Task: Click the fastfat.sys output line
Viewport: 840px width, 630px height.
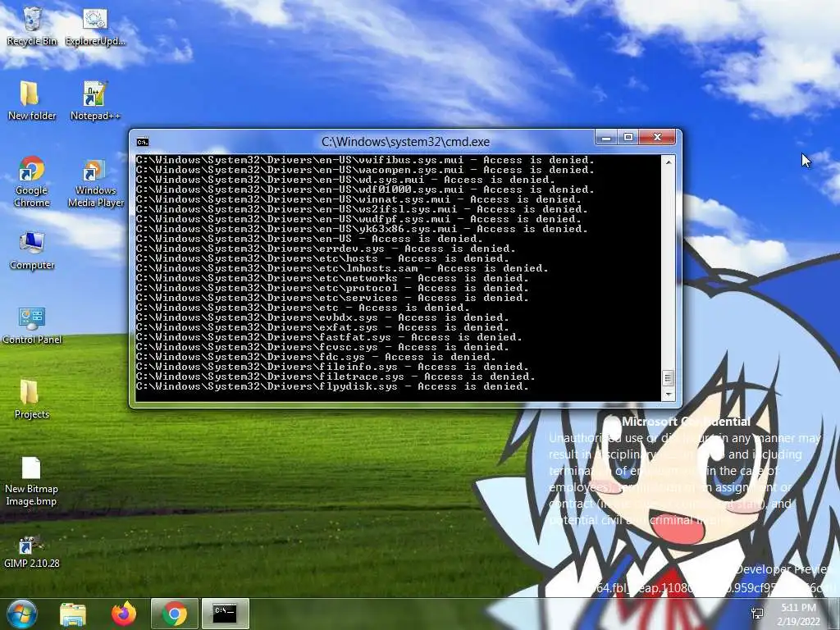Action: (328, 337)
